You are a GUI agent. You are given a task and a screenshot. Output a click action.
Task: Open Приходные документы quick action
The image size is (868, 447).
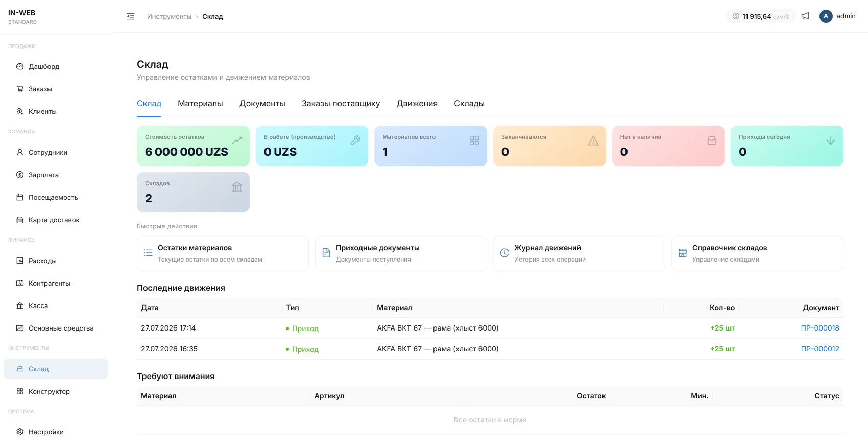coord(401,253)
